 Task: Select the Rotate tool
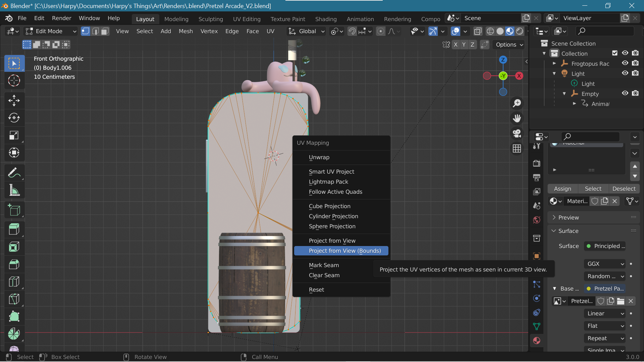click(x=14, y=118)
